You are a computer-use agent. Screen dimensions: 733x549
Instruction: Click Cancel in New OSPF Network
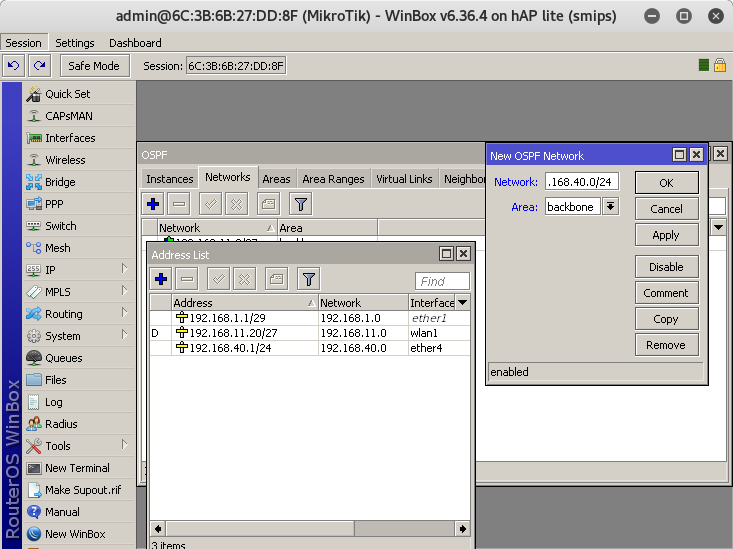coord(667,209)
